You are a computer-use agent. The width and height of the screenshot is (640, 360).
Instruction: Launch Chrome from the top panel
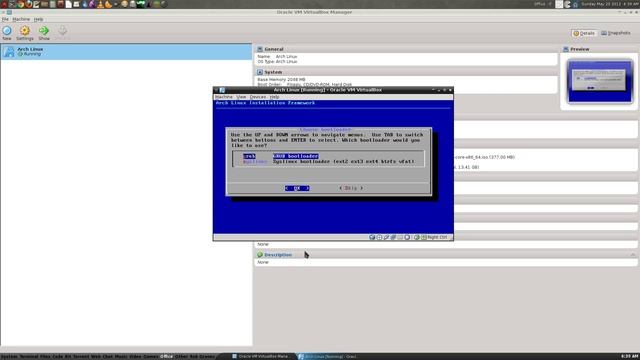(20, 4)
